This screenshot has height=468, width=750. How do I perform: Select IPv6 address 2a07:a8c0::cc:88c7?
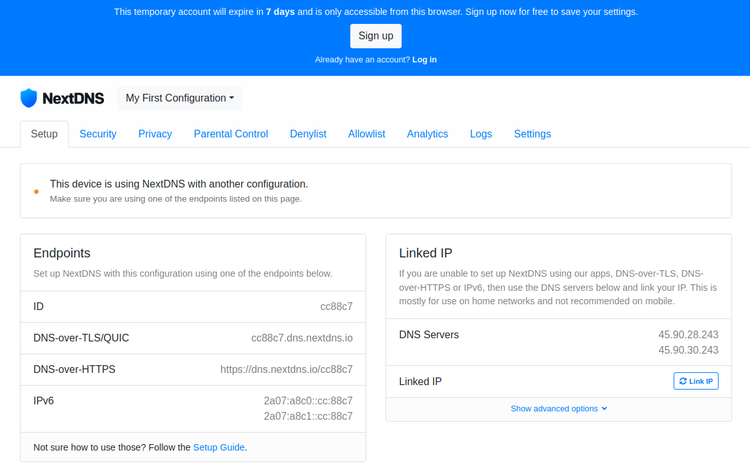point(308,401)
